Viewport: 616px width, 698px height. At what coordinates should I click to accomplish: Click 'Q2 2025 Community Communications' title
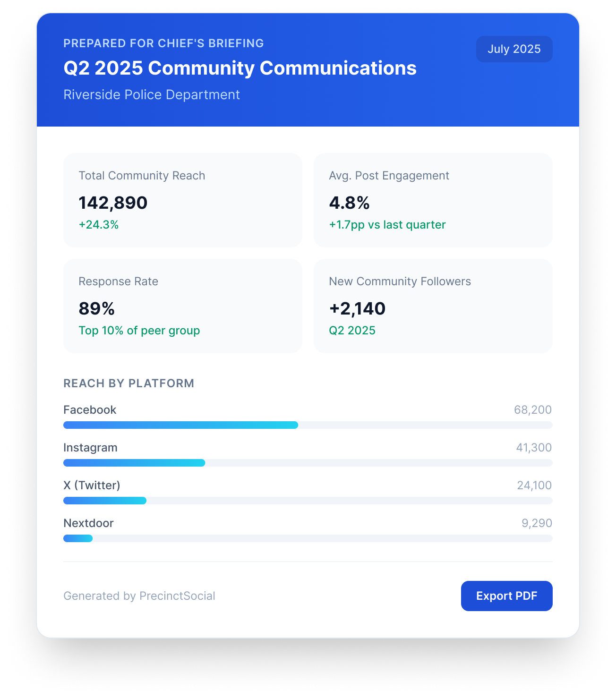[x=240, y=68]
